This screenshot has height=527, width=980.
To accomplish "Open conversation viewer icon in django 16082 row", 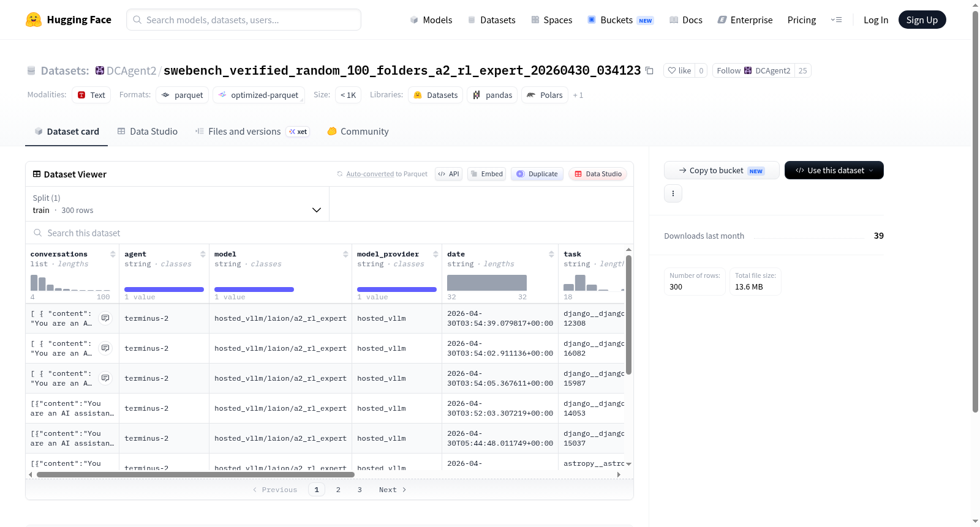I will (105, 348).
